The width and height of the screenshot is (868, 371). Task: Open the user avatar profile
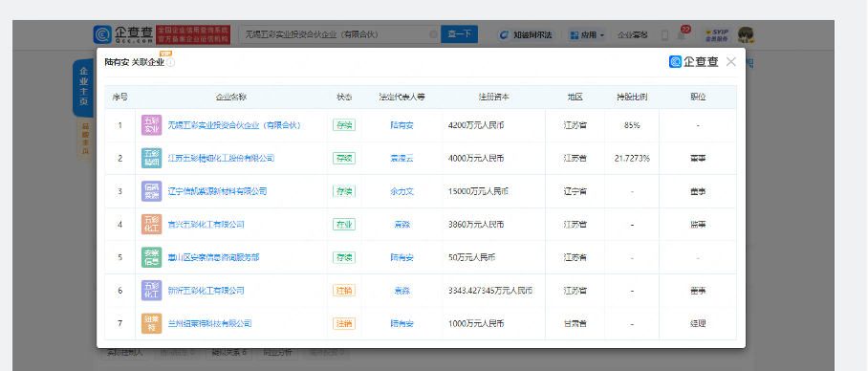[746, 34]
